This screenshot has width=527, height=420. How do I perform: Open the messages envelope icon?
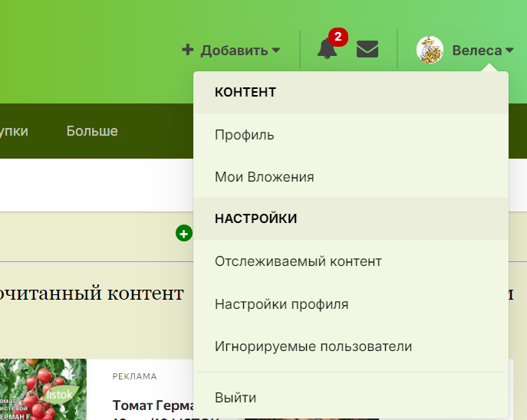[367, 50]
